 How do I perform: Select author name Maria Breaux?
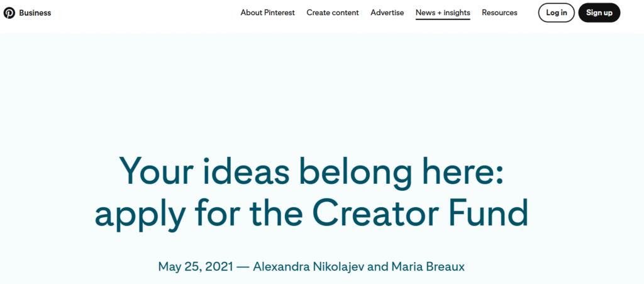click(426, 266)
